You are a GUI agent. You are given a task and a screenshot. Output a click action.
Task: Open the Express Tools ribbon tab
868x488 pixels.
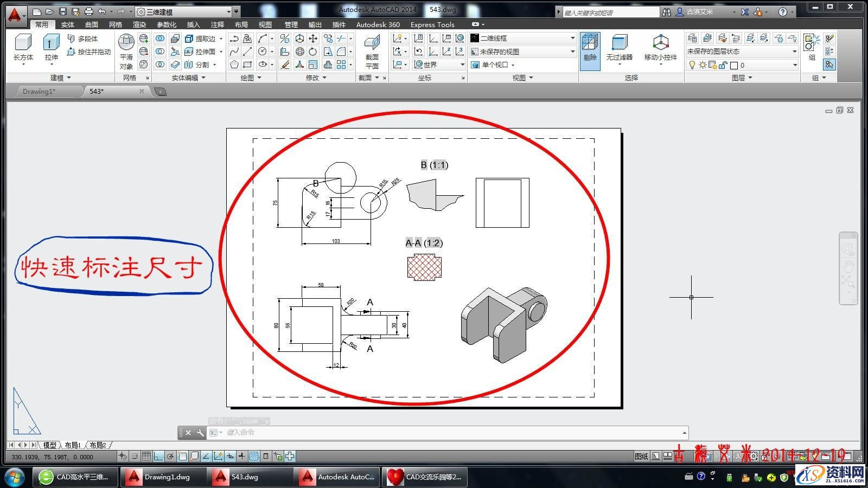click(x=432, y=24)
